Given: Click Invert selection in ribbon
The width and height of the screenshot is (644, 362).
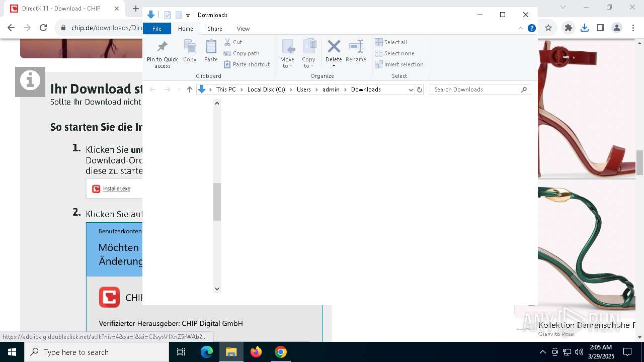Looking at the screenshot, I should coord(399,64).
